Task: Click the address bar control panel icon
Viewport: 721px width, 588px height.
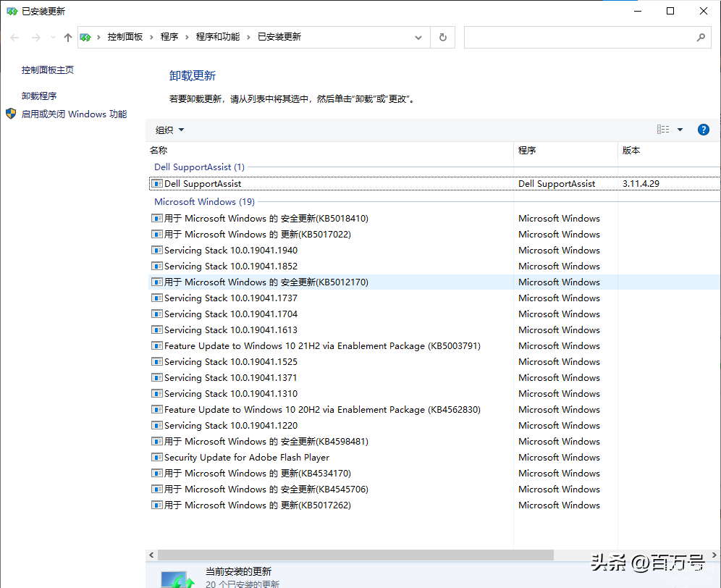Action: pyautogui.click(x=85, y=37)
